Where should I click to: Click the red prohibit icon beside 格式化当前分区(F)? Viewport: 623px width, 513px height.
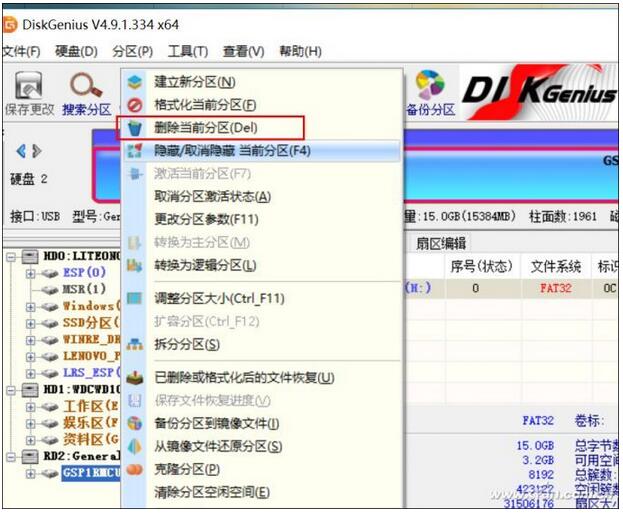coord(135,105)
